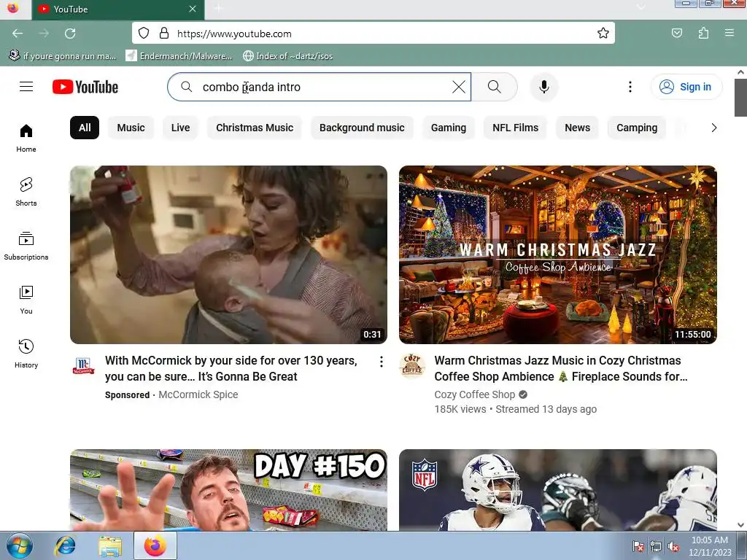
Task: Open the YouTube hamburger guide menu
Action: click(26, 87)
